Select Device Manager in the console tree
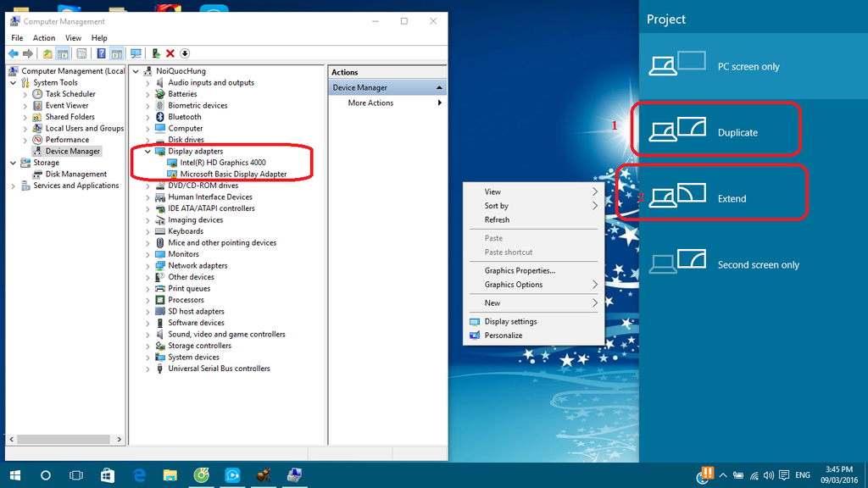Image resolution: width=868 pixels, height=488 pixels. (73, 151)
